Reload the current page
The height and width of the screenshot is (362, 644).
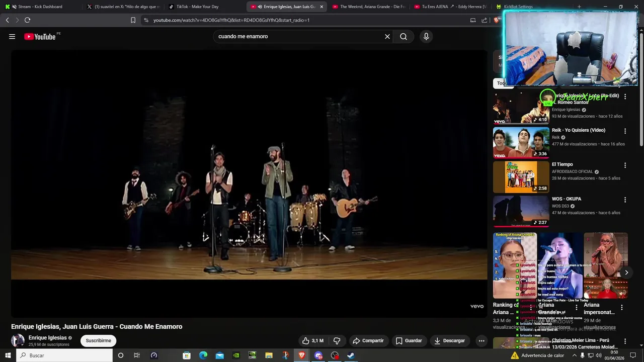point(27,20)
